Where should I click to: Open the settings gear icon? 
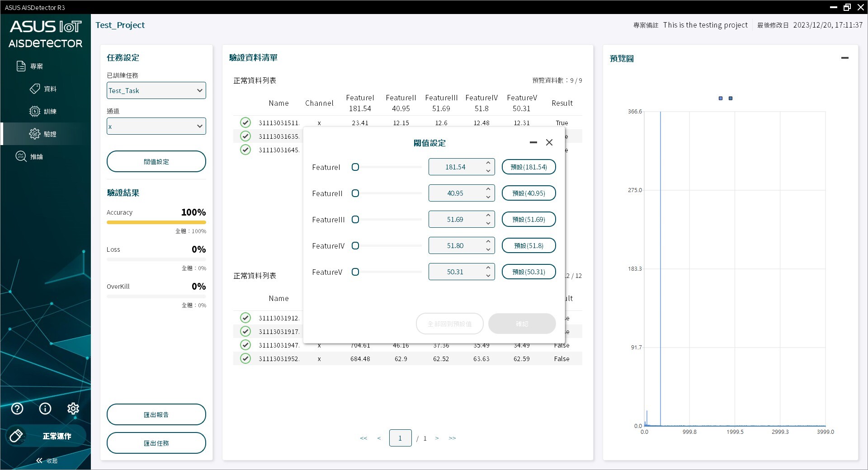click(x=73, y=409)
